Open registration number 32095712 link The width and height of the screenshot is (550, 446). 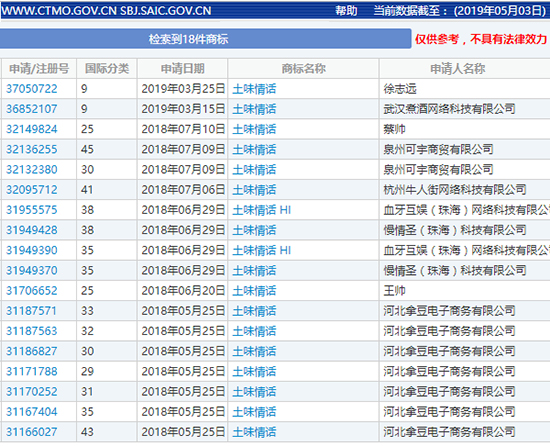tap(32, 190)
